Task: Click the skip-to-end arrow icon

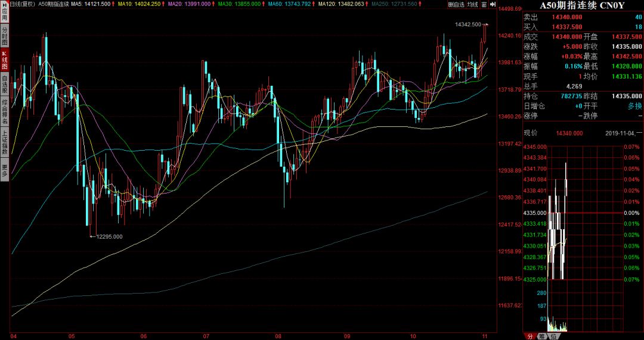Action: click(x=493, y=5)
